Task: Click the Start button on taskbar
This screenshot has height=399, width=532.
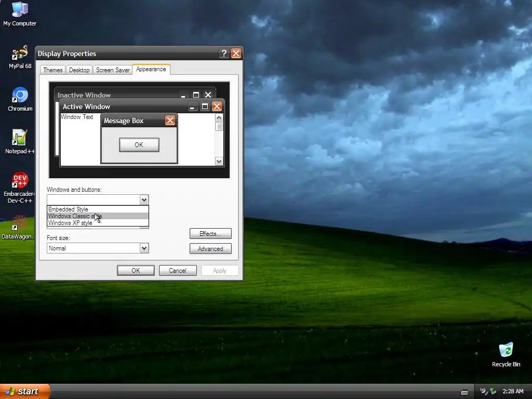Action: coord(25,391)
